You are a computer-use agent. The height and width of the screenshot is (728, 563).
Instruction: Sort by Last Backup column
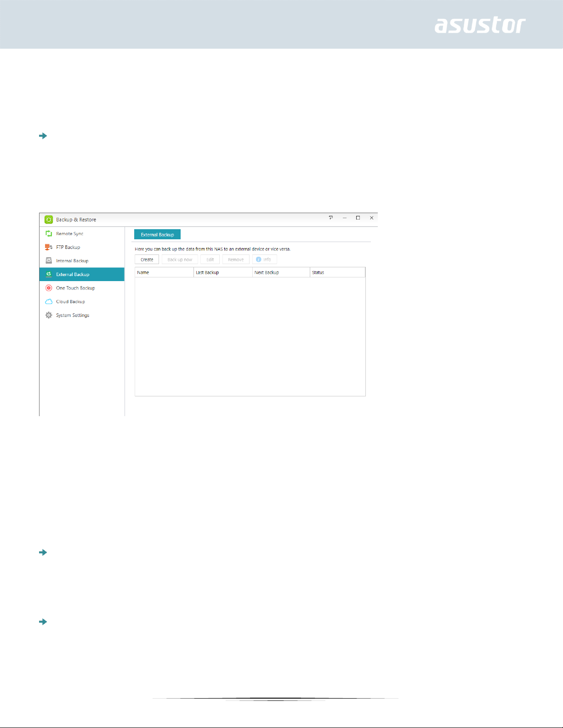223,272
